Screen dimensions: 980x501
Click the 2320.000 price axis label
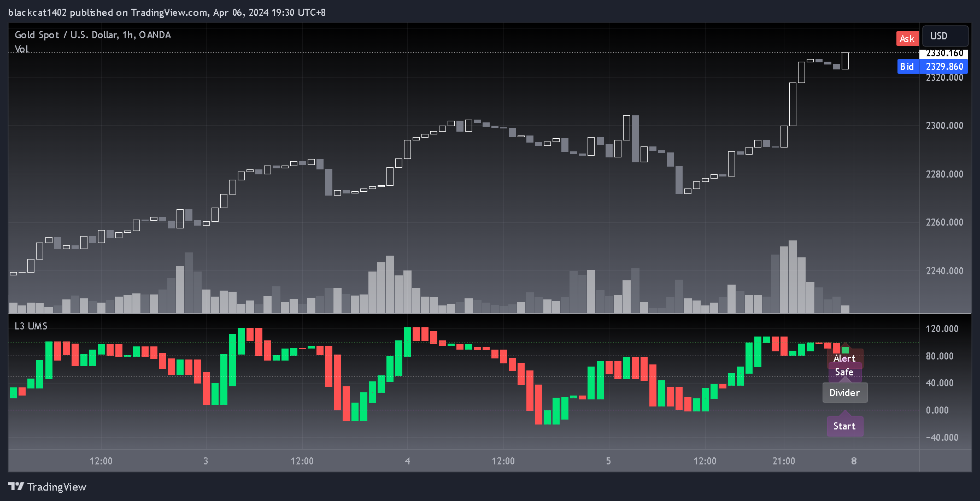[944, 78]
